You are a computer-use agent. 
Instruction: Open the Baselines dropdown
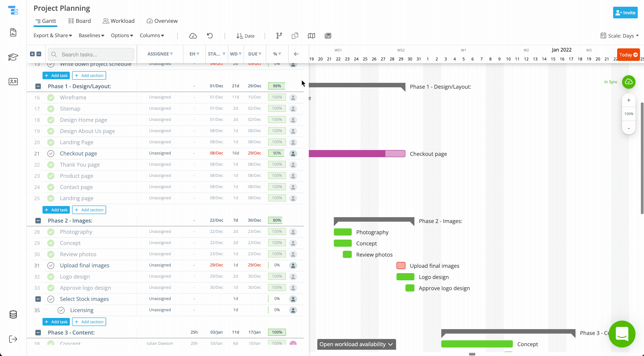91,36
